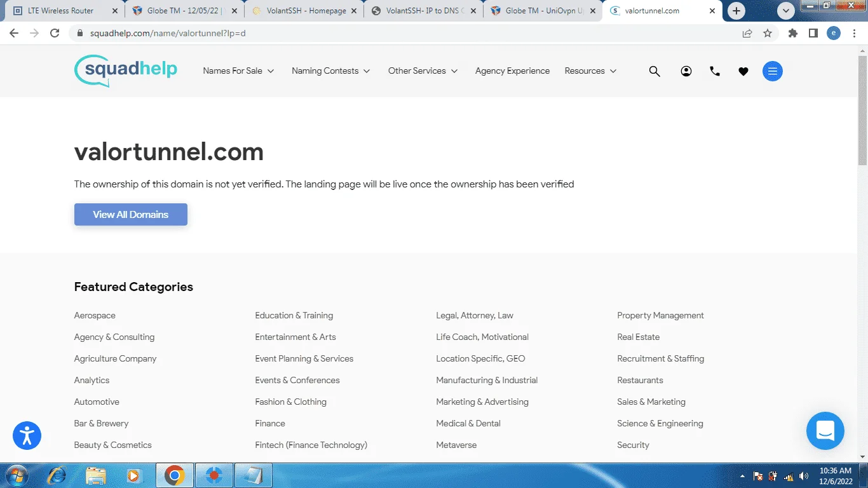This screenshot has width=868, height=488.
Task: Click the address bar URL
Action: [x=166, y=33]
